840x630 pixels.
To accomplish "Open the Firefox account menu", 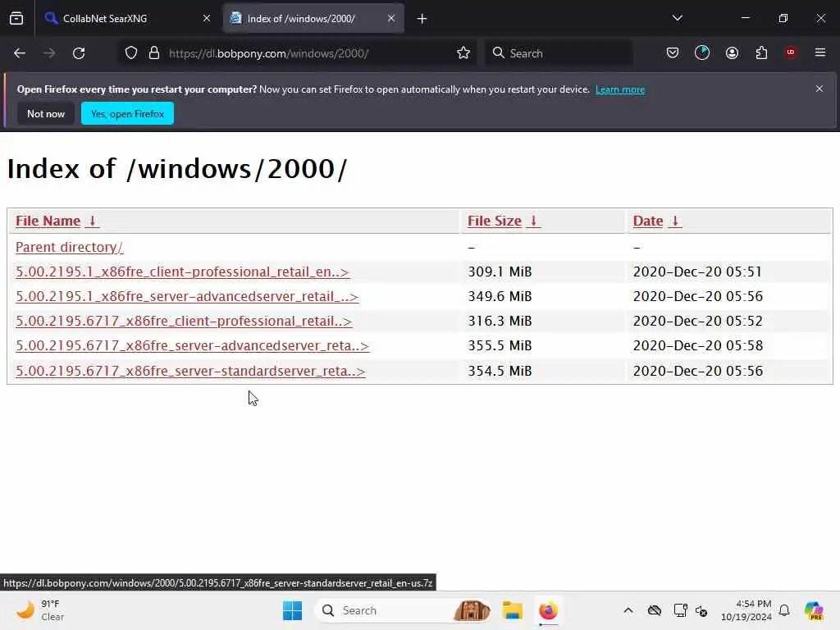I will 732,53.
